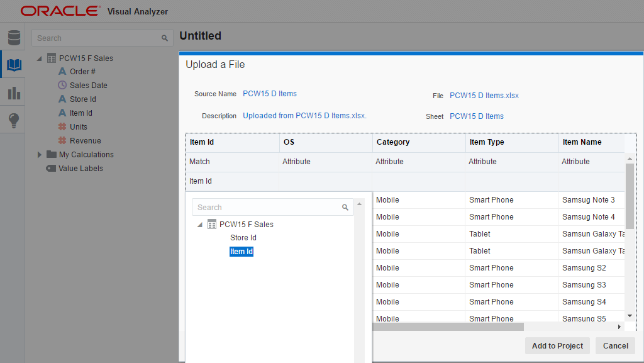Select Store Id in the match popup
The image size is (644, 363).
pos(243,238)
